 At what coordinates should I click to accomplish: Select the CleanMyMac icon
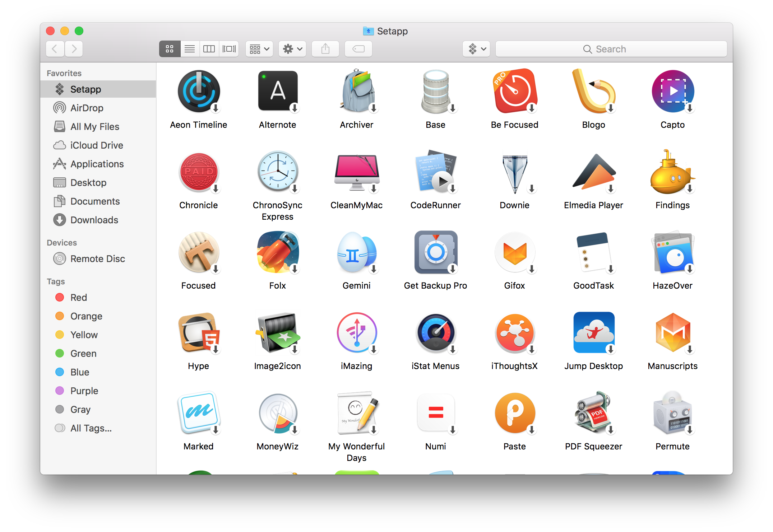click(x=356, y=172)
